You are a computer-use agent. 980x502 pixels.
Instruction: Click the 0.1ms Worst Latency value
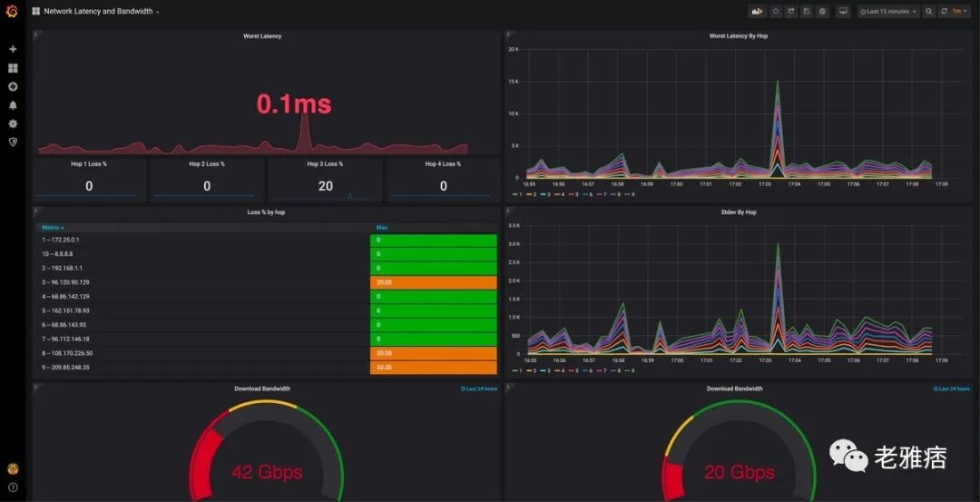[294, 104]
